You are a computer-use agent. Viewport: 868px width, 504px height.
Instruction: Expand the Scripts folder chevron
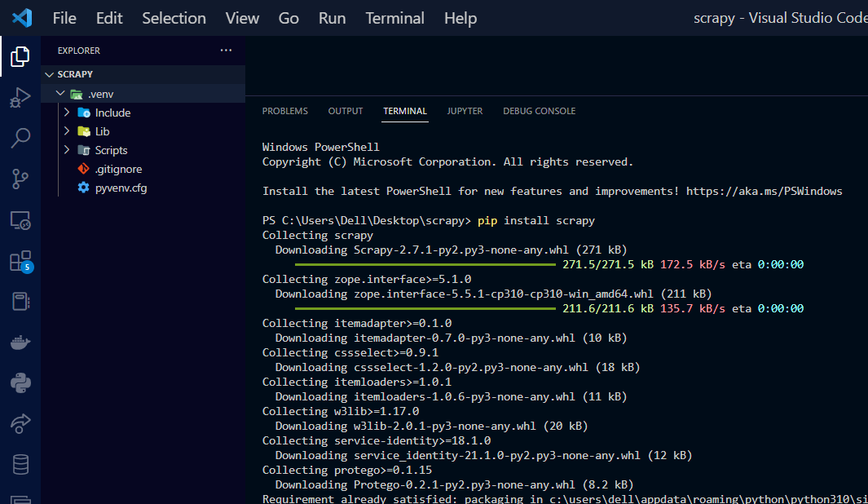67,150
